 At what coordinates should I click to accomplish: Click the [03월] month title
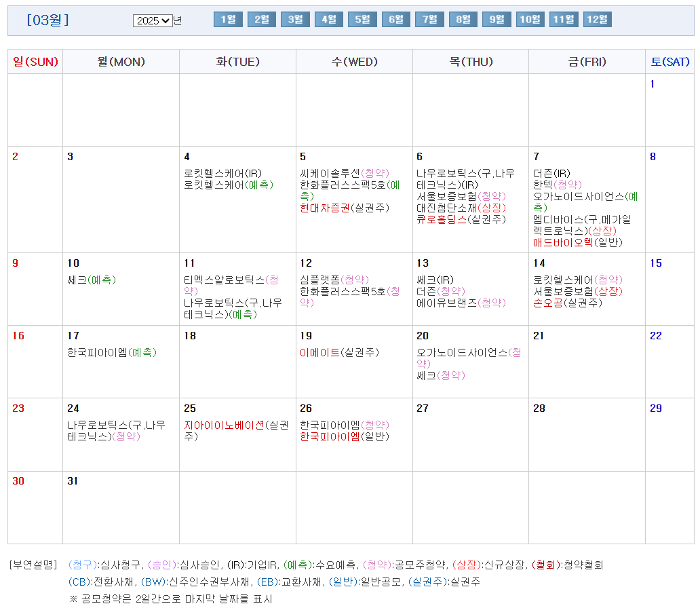point(47,20)
